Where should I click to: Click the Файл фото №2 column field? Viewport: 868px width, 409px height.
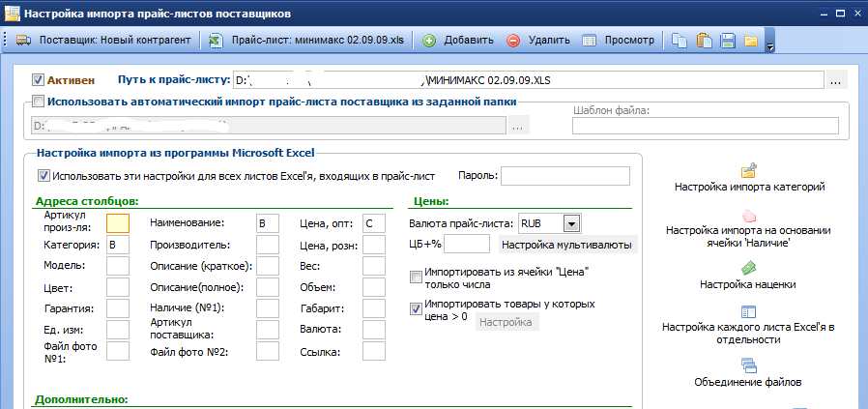tap(268, 351)
